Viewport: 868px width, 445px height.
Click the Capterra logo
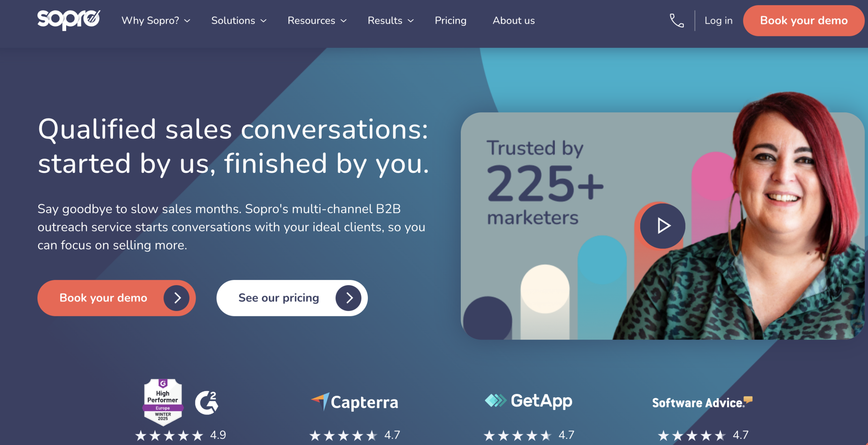tap(355, 402)
